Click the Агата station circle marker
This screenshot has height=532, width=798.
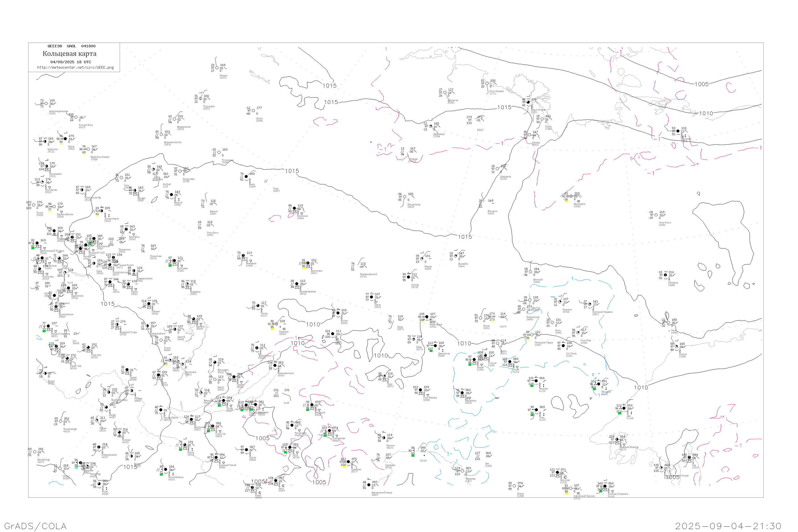[x=253, y=111]
